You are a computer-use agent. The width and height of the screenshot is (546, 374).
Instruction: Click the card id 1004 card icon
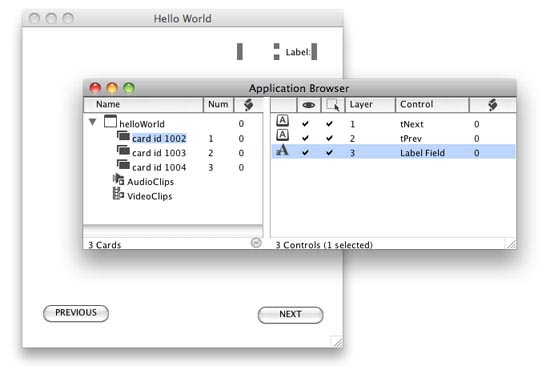click(123, 165)
